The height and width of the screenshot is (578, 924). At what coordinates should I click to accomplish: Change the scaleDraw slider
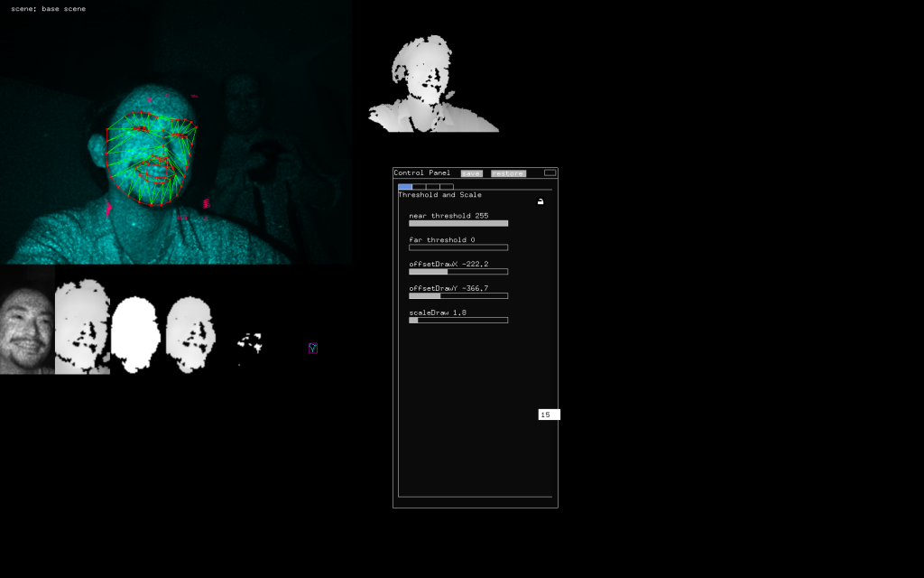[x=458, y=320]
